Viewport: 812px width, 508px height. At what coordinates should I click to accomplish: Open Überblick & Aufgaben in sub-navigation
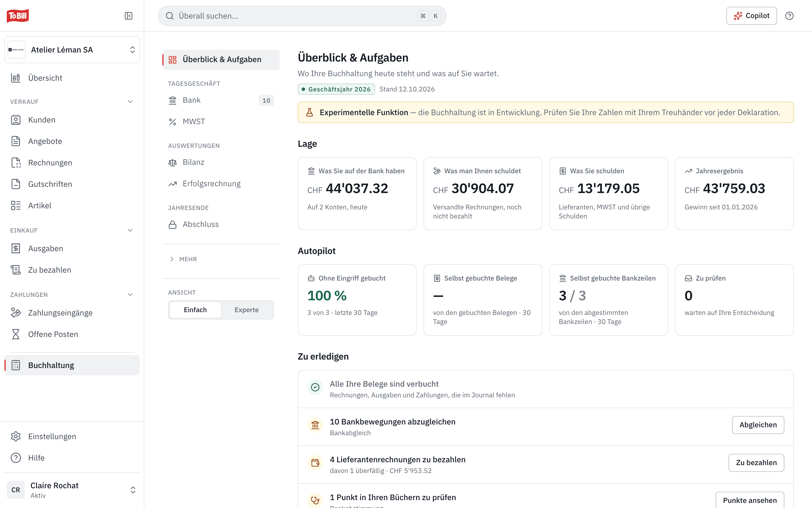pyautogui.click(x=221, y=60)
